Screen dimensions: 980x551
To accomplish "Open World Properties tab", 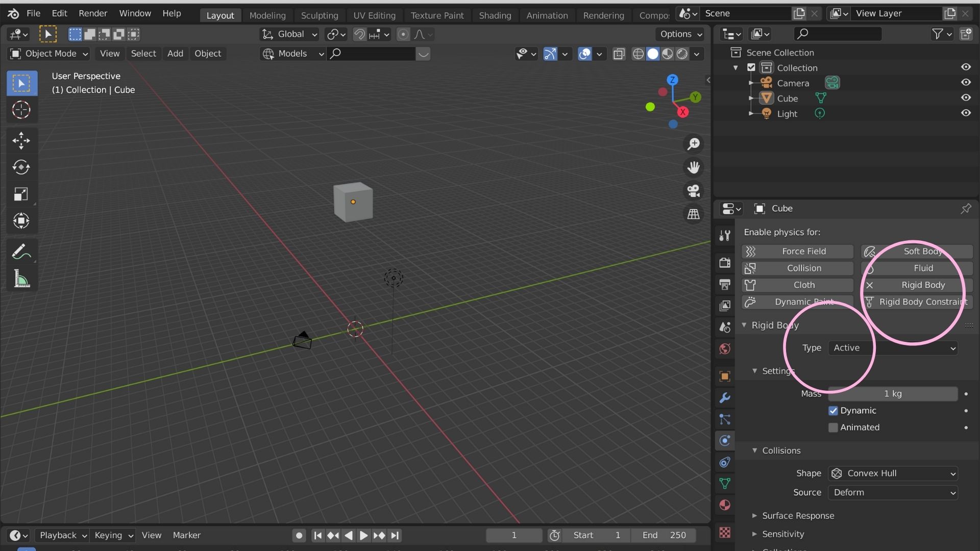I will click(724, 349).
